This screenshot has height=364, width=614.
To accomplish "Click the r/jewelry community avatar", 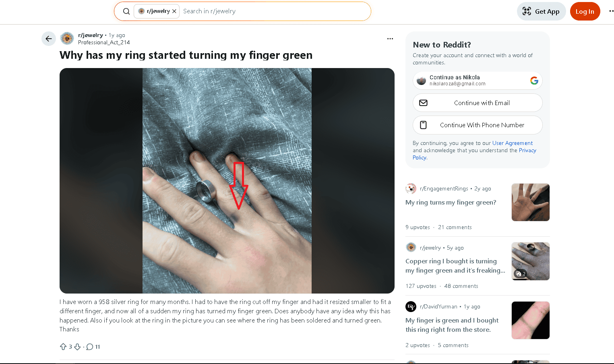I will pos(67,39).
